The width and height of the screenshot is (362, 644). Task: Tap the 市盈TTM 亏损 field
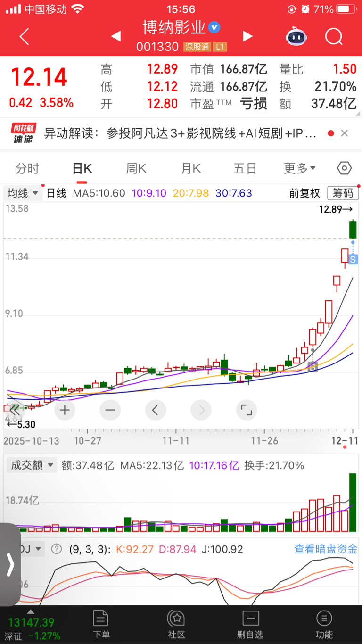pyautogui.click(x=229, y=104)
